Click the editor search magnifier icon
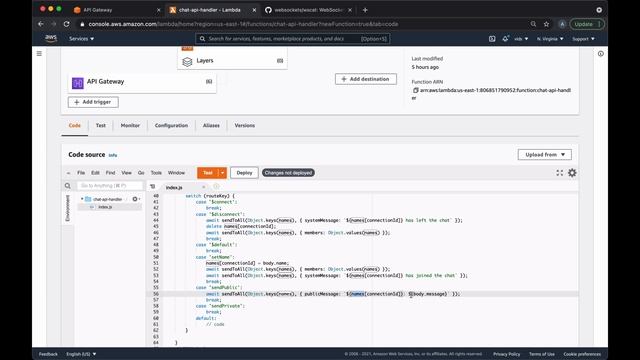This screenshot has height=360, width=640. (68, 186)
